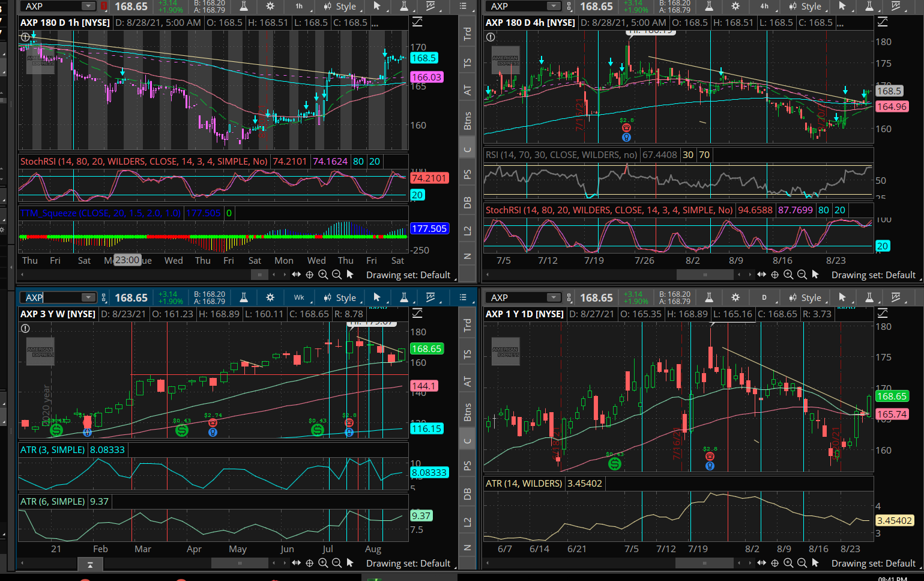Expand AXP symbol dropdown arrow on 4h chart
The height and width of the screenshot is (581, 924).
[554, 6]
